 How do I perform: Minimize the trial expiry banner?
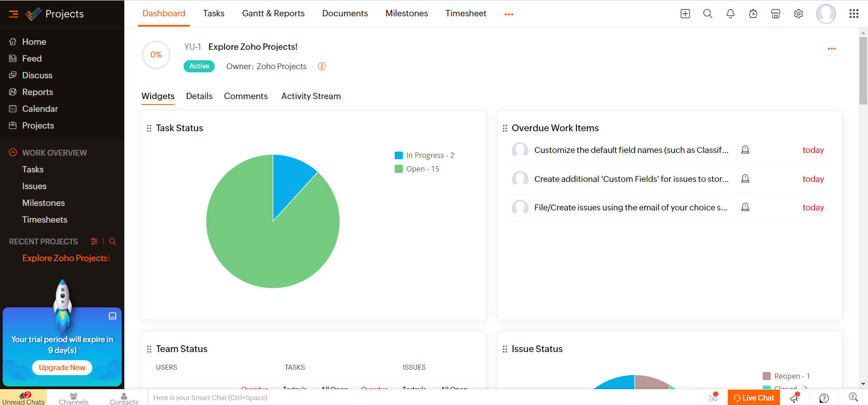(113, 316)
